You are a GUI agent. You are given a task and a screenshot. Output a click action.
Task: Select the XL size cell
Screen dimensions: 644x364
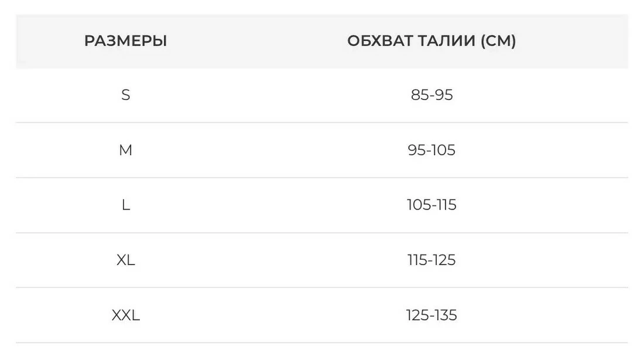[125, 260]
